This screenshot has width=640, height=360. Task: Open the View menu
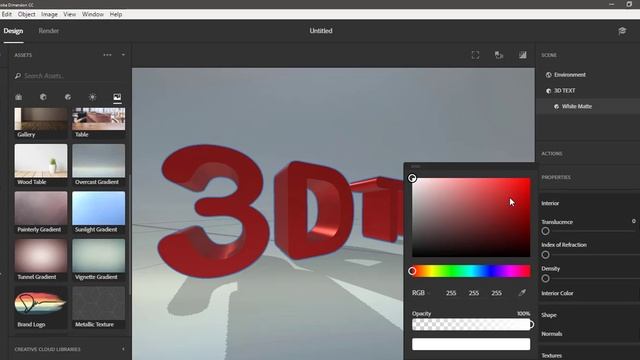click(69, 14)
